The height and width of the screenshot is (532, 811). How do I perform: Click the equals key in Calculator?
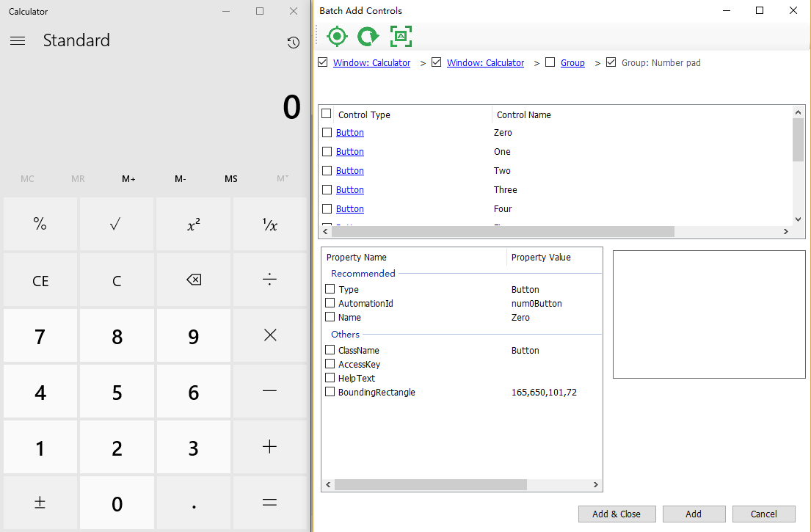tap(270, 503)
